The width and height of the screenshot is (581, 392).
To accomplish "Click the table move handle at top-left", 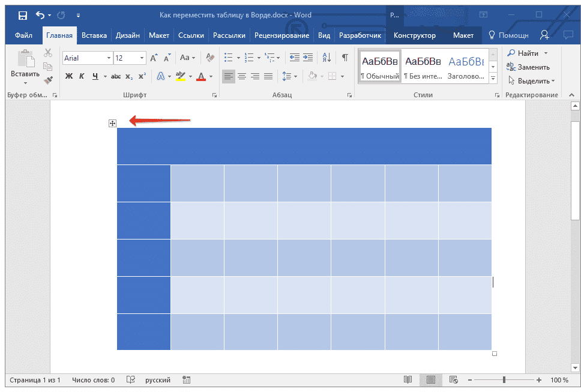I will (x=112, y=123).
